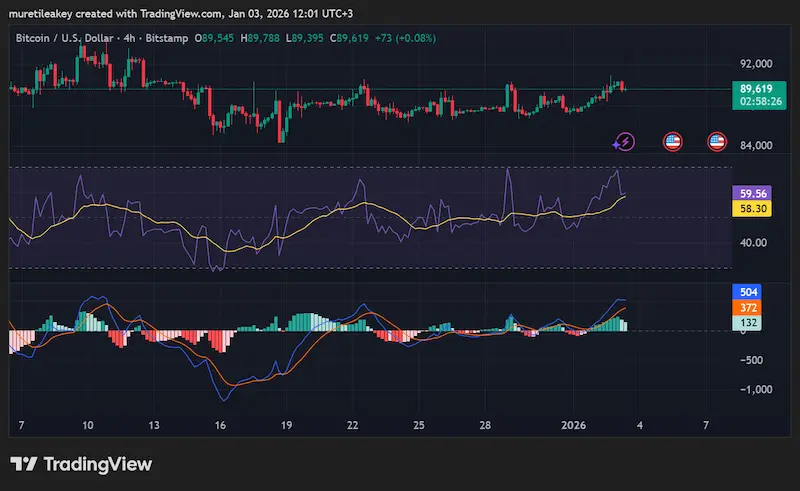Viewport: 800px width, 491px height.
Task: Click the TradingView wordmark text
Action: [97, 464]
